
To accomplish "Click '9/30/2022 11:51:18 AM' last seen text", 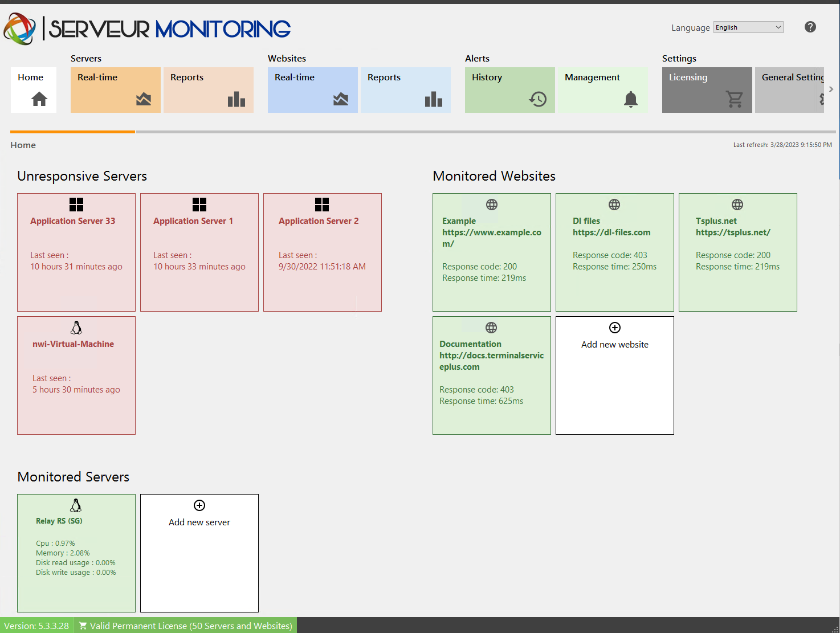I will pos(322,267).
